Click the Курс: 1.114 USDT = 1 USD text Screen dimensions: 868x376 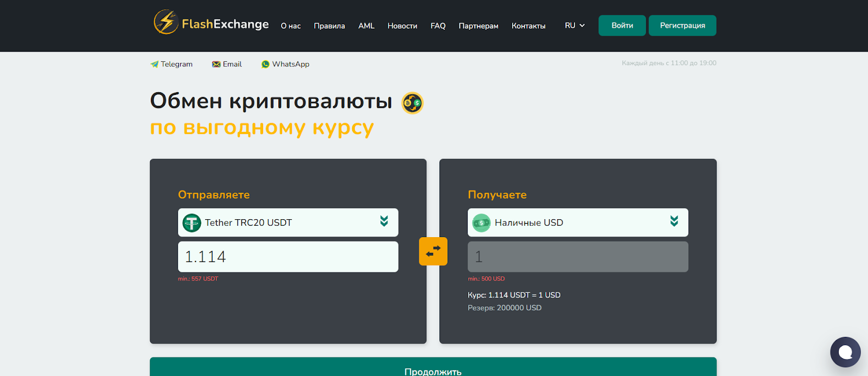(514, 295)
